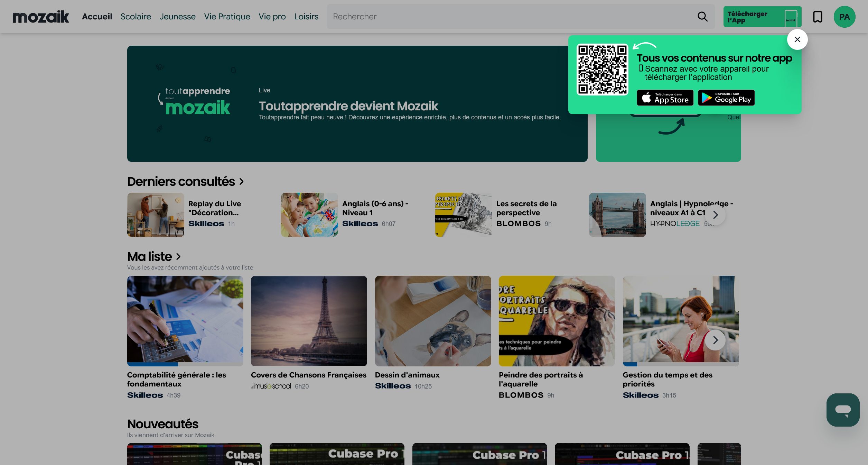Click Télécharger l'App button

pyautogui.click(x=762, y=17)
